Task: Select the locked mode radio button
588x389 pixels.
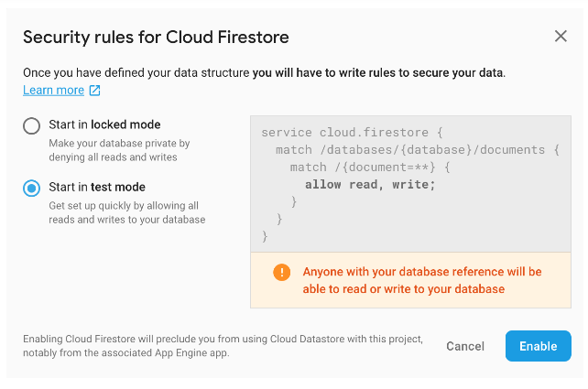Action: coord(31,125)
